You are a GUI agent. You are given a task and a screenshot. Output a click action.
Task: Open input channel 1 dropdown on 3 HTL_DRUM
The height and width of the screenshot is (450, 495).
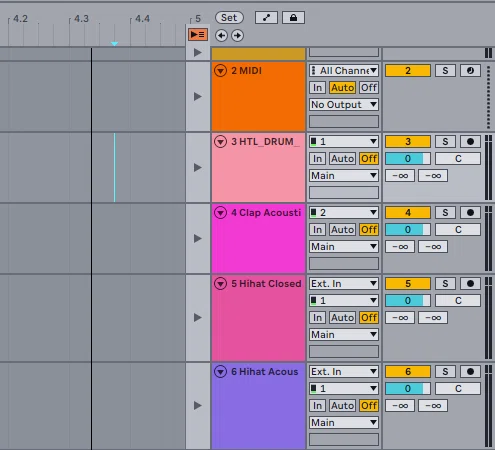coord(344,142)
